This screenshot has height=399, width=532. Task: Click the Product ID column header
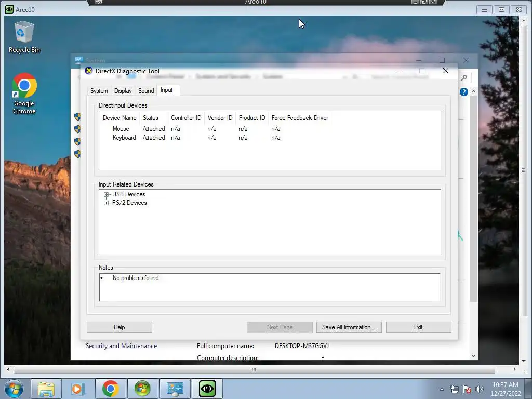252,118
